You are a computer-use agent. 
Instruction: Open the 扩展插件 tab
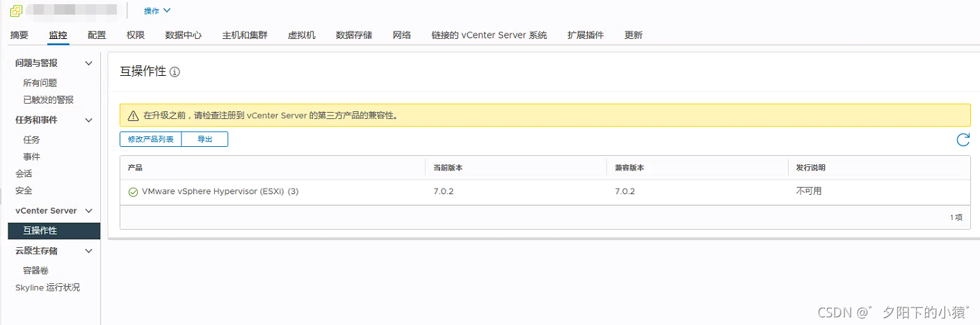click(586, 35)
